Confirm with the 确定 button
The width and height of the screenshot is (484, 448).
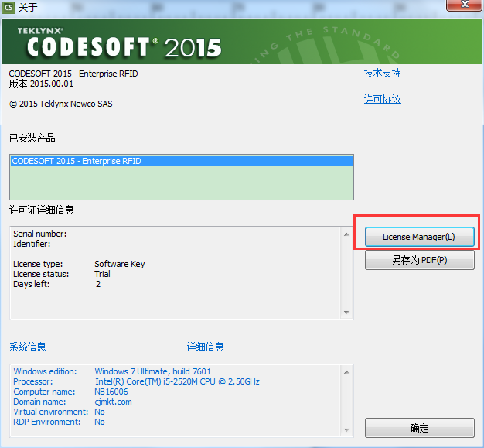[420, 428]
